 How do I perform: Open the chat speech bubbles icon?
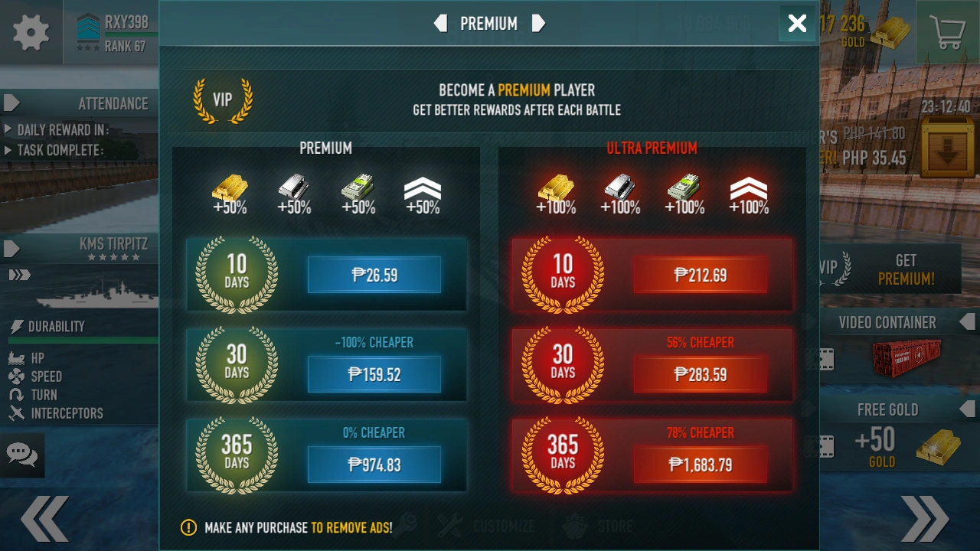pyautogui.click(x=22, y=455)
